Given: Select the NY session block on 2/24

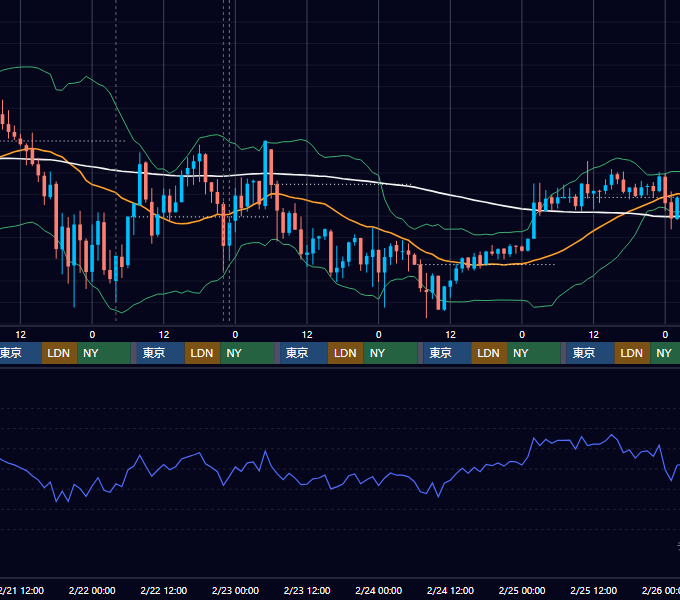Looking at the screenshot, I should point(534,353).
